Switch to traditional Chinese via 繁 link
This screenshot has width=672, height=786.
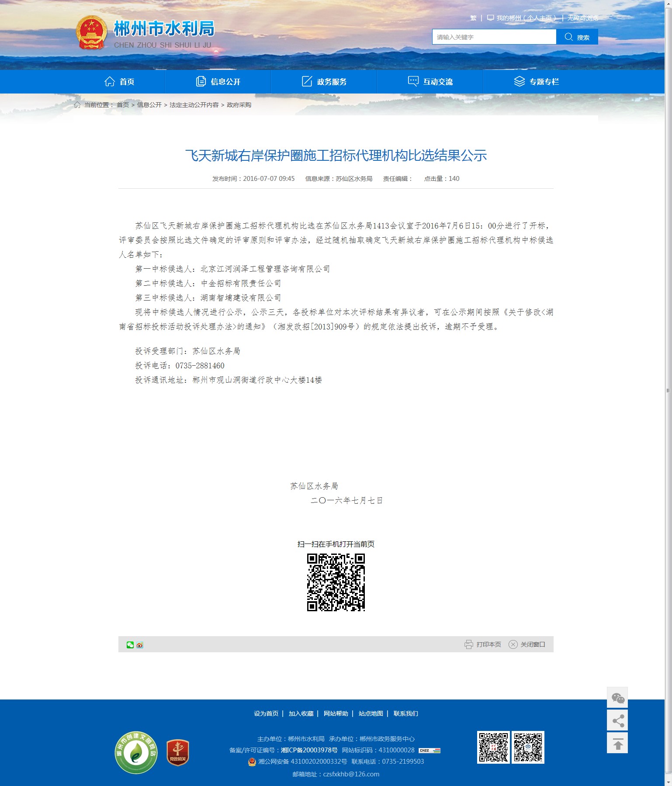click(473, 18)
